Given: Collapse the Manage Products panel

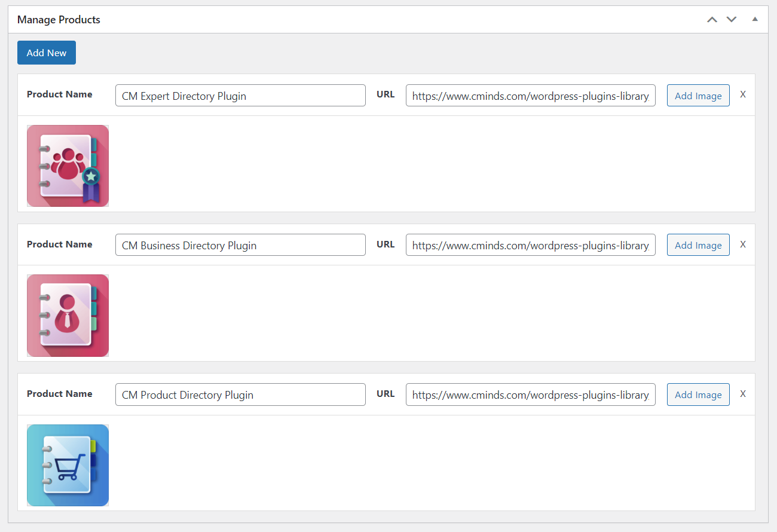Looking at the screenshot, I should tap(755, 20).
